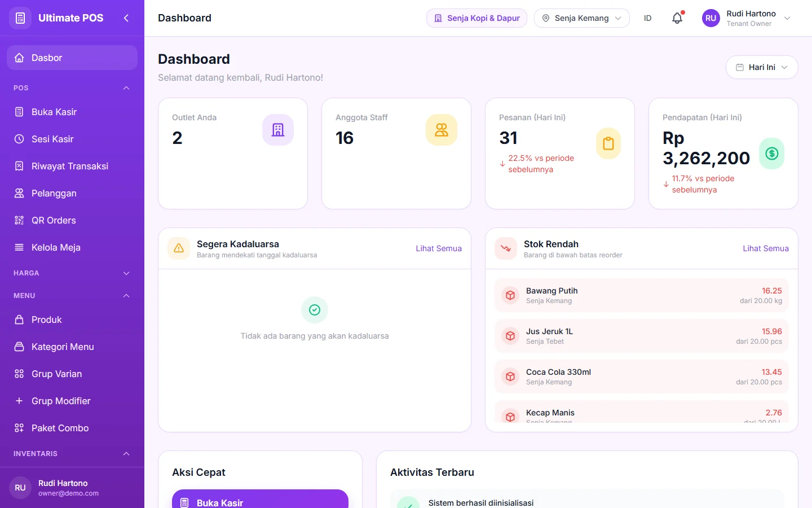The width and height of the screenshot is (812, 508).
Task: Open the notifications bell
Action: pyautogui.click(x=677, y=18)
